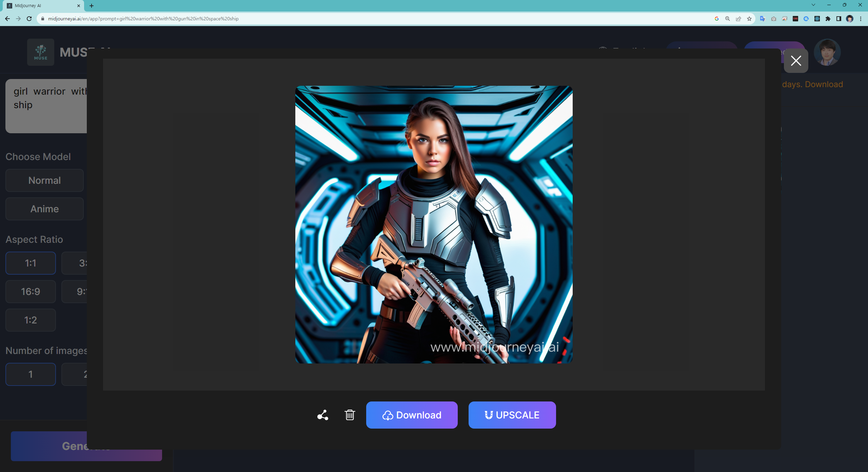Reload the page with browser refresh icon
The image size is (868, 472).
tap(29, 19)
